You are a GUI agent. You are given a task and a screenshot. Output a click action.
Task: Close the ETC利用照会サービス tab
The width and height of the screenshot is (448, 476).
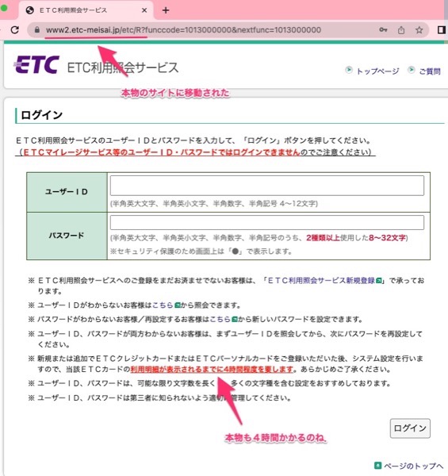pos(144,10)
